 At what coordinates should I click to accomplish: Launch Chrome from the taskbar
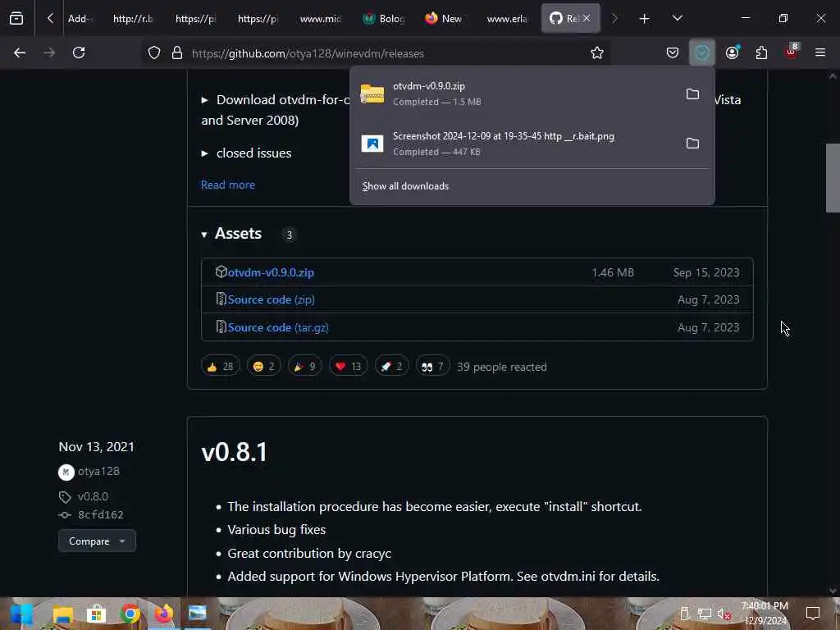(x=130, y=614)
